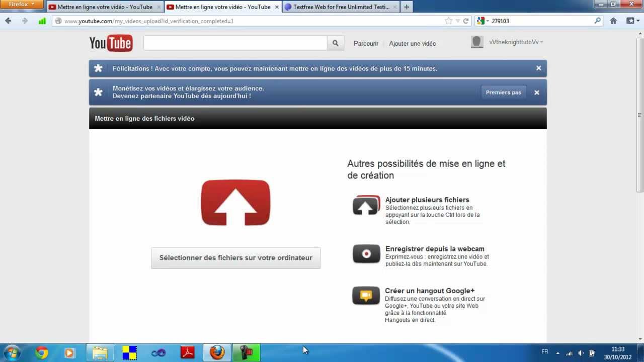This screenshot has width=644, height=362.
Task: Show hidden tray icons arrow
Action: pyautogui.click(x=557, y=353)
